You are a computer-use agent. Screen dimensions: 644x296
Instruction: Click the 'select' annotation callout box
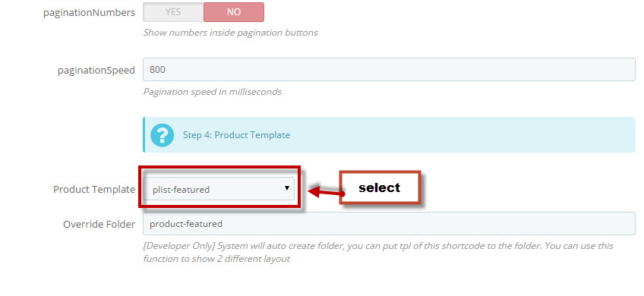click(x=380, y=187)
